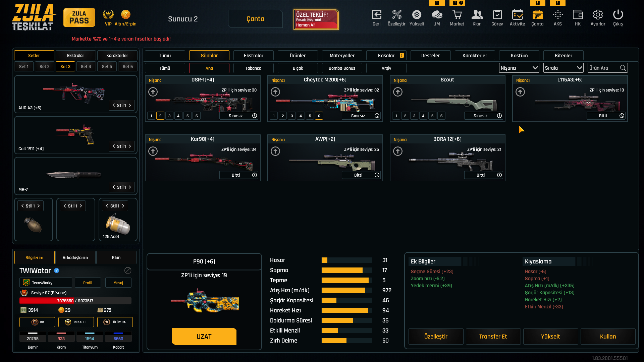The width and height of the screenshot is (644, 362).
Task: Next style arrow for Colt 1911 [+4]
Action: (x=130, y=146)
